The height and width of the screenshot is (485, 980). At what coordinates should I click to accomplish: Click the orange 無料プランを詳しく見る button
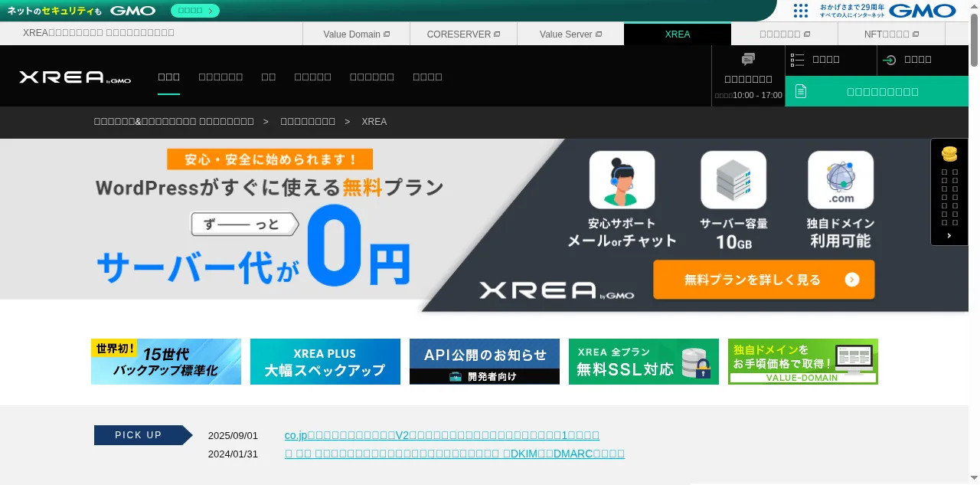763,280
